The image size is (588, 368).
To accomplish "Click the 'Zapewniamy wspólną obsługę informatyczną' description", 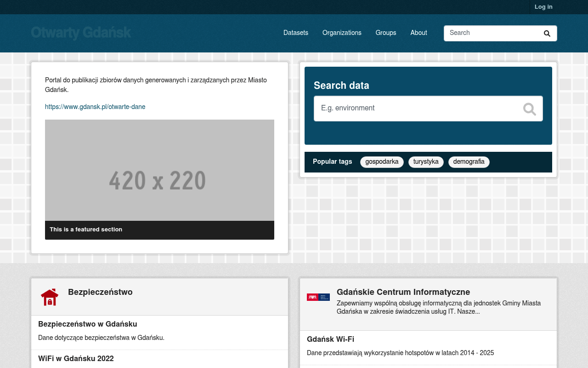I will point(439,308).
